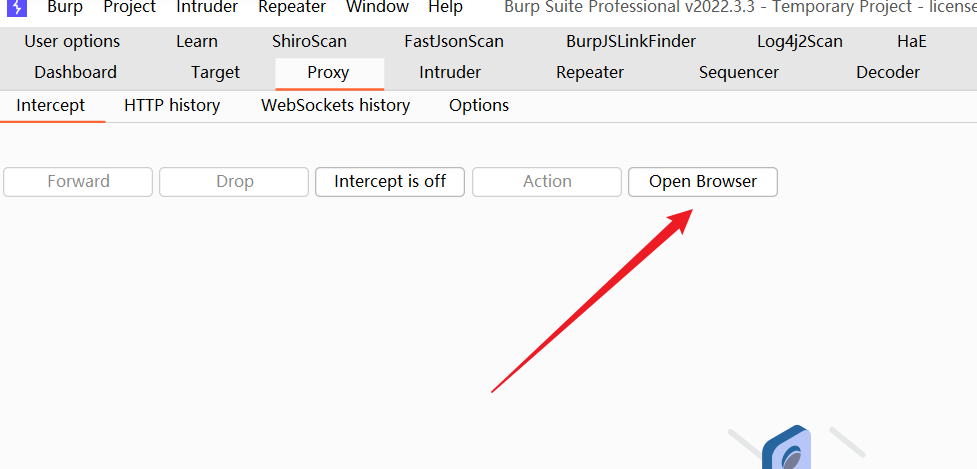Viewport: 977px width, 469px height.
Task: Open the Project menu
Action: [x=130, y=7]
